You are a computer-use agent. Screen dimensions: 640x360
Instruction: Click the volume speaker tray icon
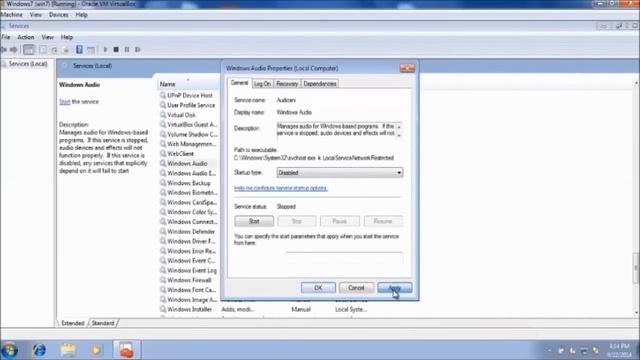(x=596, y=351)
